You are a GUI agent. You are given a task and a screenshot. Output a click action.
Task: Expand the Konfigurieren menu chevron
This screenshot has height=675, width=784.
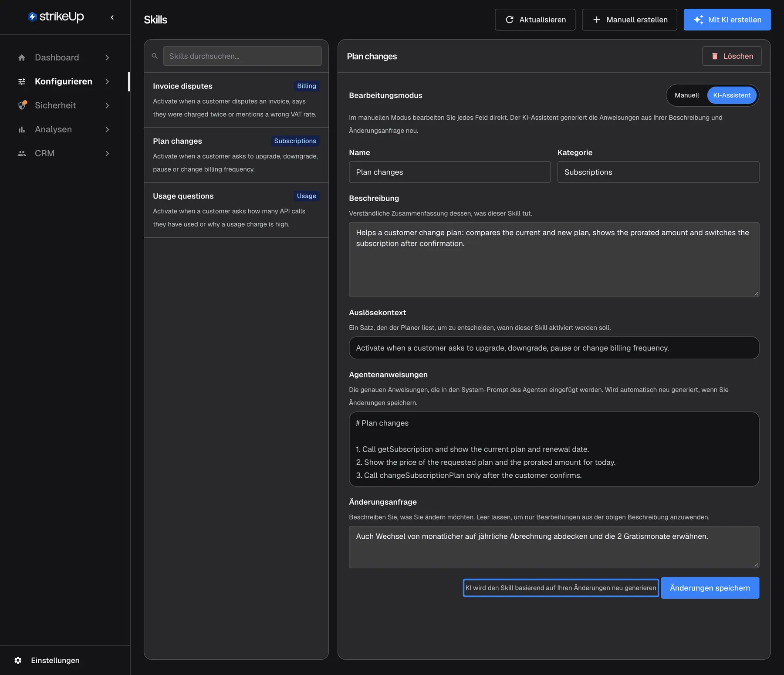tap(107, 81)
